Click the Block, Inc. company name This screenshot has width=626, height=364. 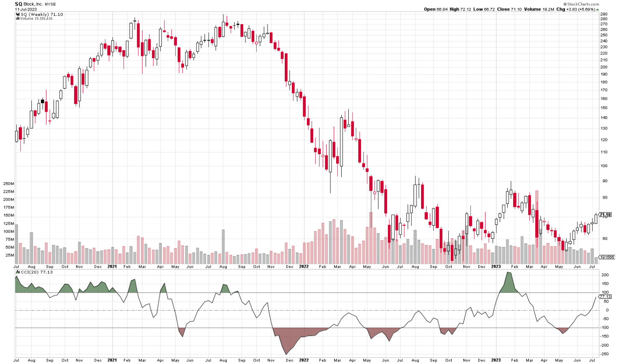tap(33, 4)
